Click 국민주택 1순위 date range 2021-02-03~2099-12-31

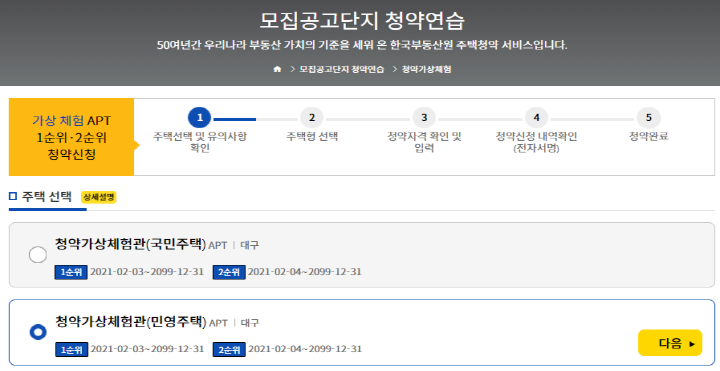click(x=147, y=272)
